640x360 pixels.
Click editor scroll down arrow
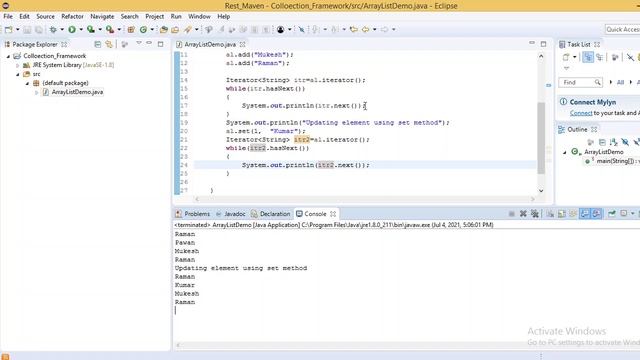[541, 191]
